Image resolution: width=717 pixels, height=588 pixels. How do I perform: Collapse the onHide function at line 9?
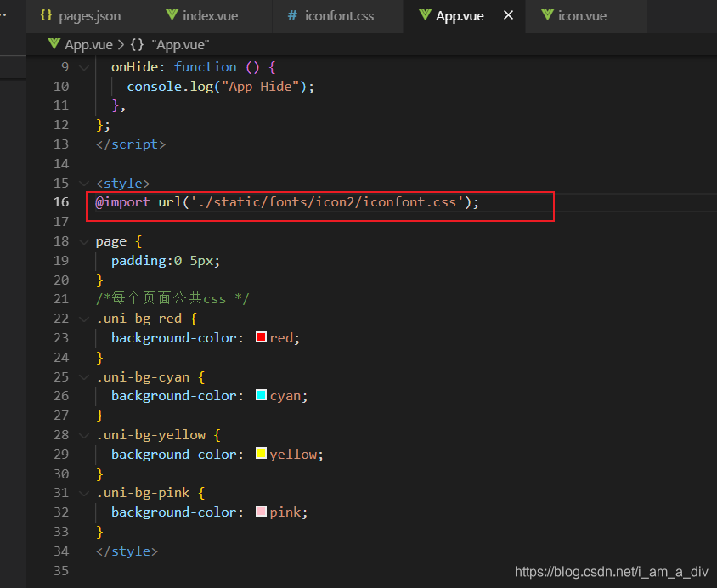[x=84, y=67]
